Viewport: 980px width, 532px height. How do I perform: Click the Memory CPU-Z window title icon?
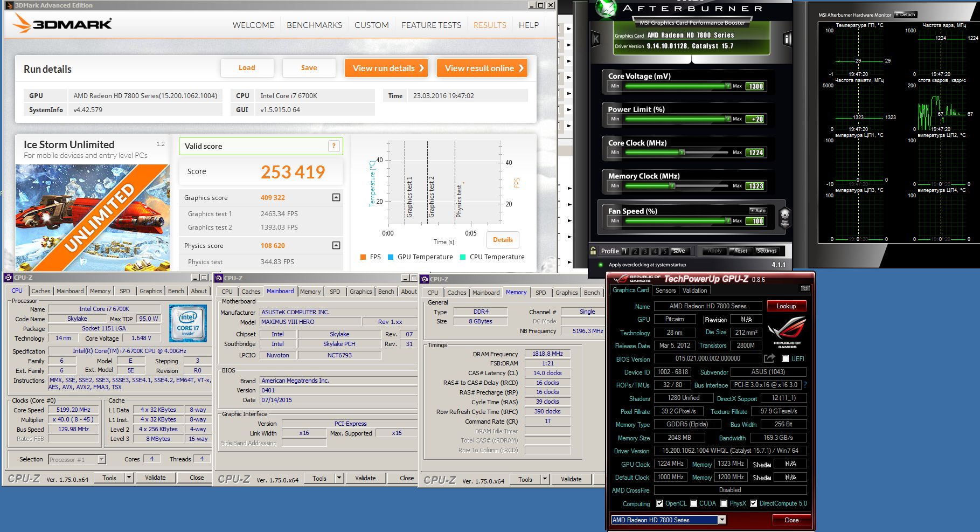(425, 279)
